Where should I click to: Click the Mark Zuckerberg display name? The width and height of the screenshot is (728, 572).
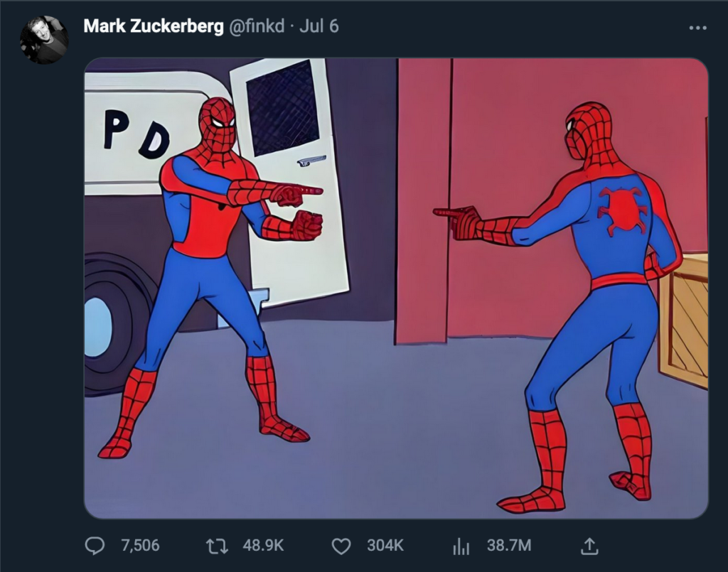click(154, 26)
